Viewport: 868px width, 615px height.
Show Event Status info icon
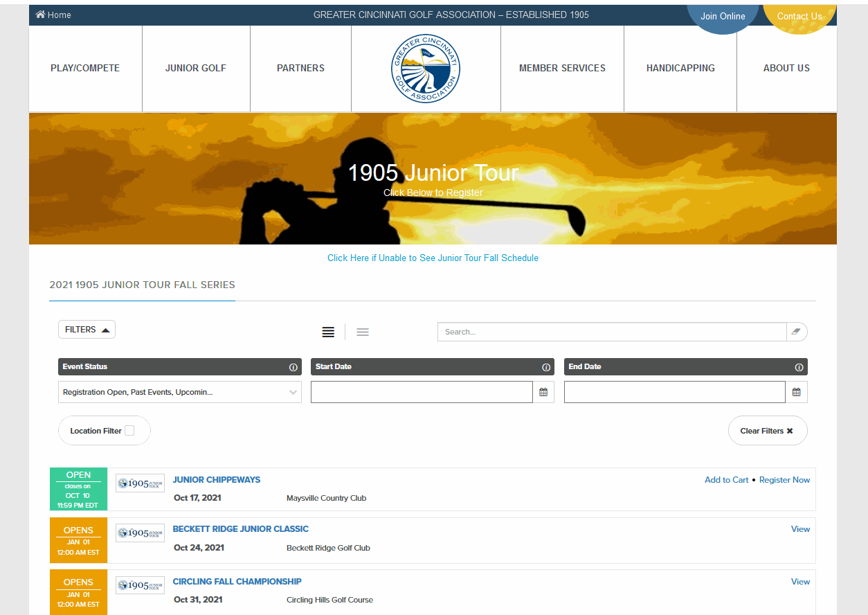[x=293, y=367]
